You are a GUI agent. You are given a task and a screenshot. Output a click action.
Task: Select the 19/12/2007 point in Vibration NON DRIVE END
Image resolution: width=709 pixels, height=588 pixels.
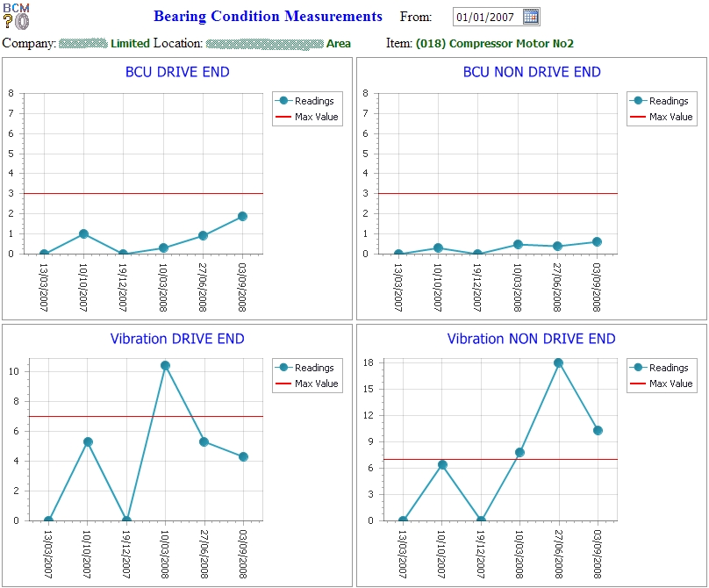[481, 520]
